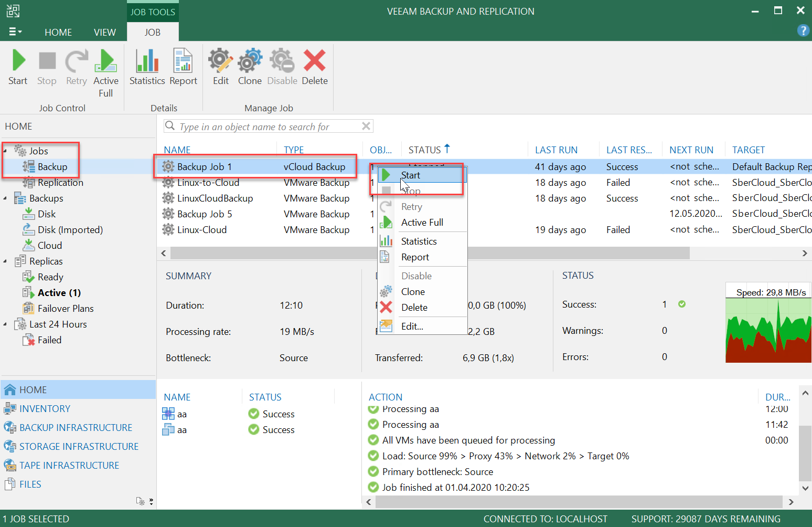The image size is (812, 527).
Task: Select the Backup Job 1 row
Action: [x=484, y=167]
